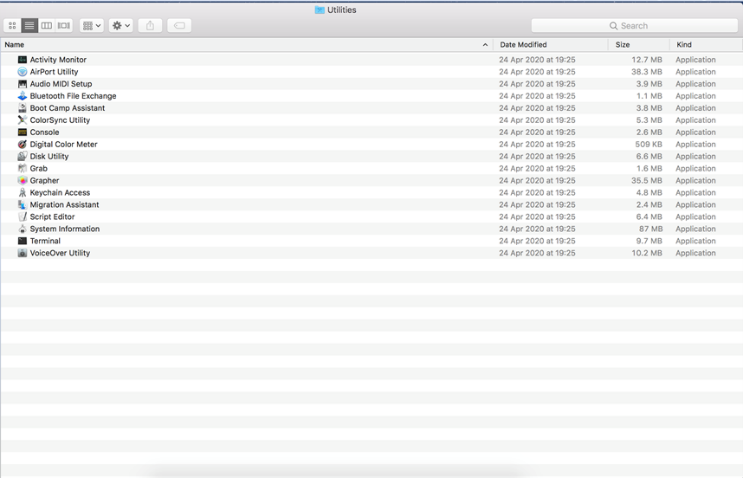743x478 pixels.
Task: Select the Keychain Access icon
Action: (22, 192)
